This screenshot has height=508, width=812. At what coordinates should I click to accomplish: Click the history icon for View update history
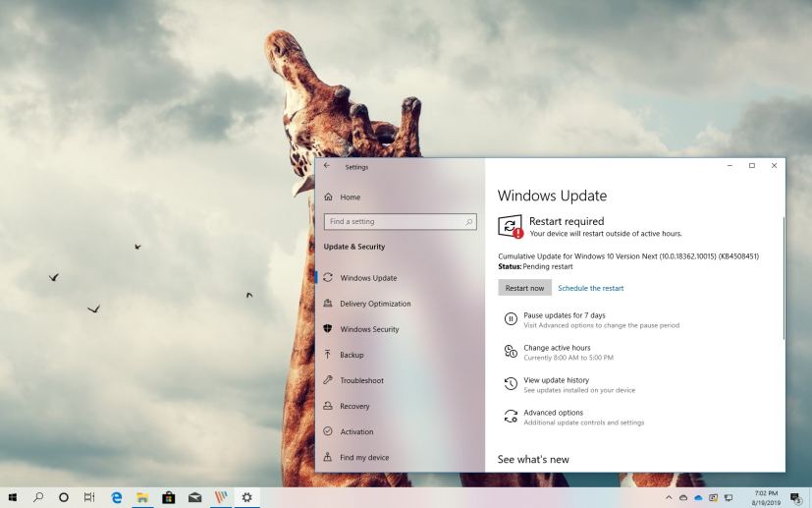[x=511, y=383]
